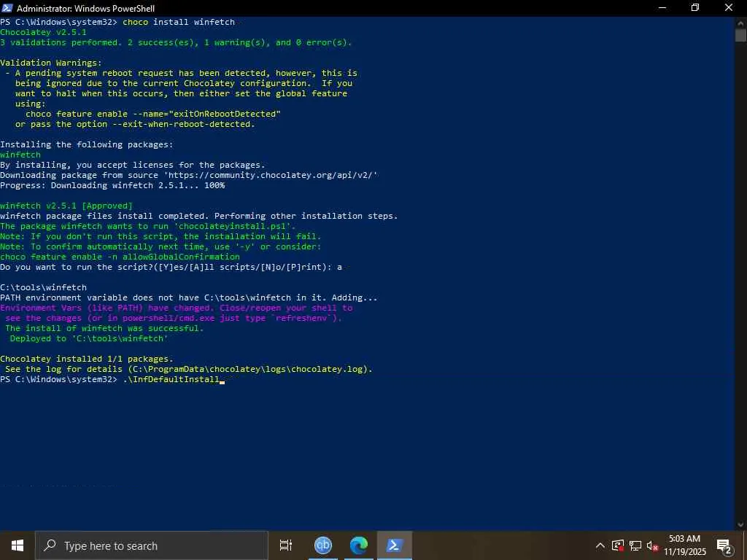Viewport: 747px width, 560px height.
Task: Click 'Installing the following packages:' line
Action: tap(87, 144)
